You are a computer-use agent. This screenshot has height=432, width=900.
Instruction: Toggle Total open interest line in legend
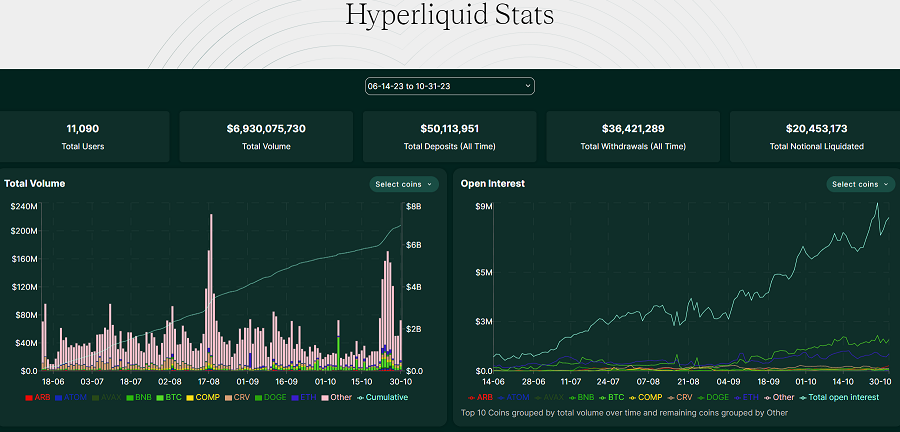pos(840,397)
